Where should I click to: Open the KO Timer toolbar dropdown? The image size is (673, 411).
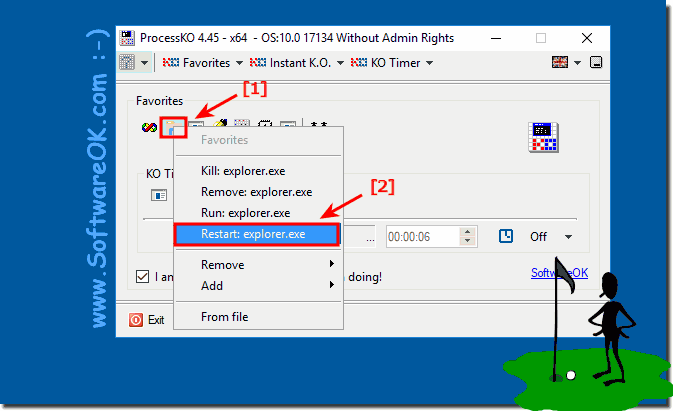392,63
